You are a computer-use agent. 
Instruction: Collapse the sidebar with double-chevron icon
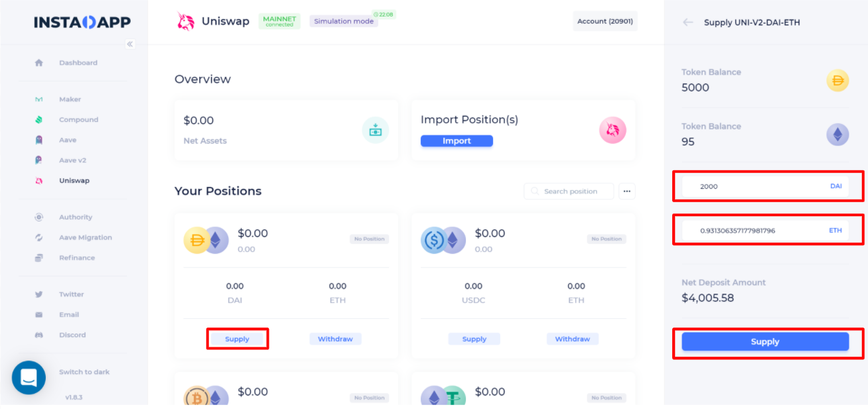point(130,44)
